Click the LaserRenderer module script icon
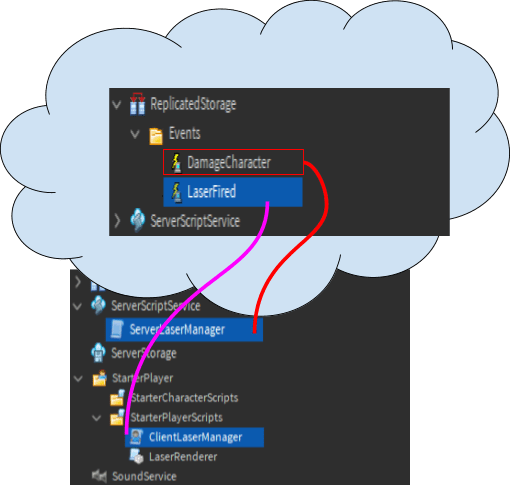The image size is (510, 485). (136, 456)
